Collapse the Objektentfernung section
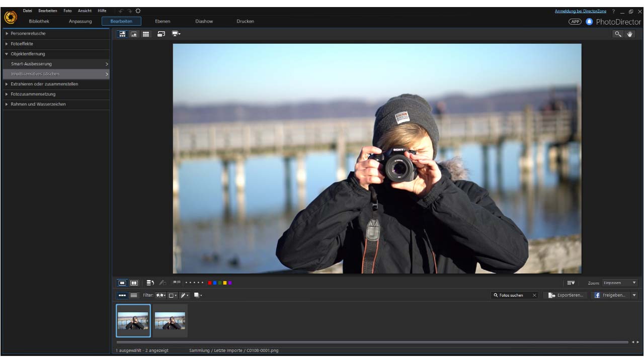 (x=28, y=54)
